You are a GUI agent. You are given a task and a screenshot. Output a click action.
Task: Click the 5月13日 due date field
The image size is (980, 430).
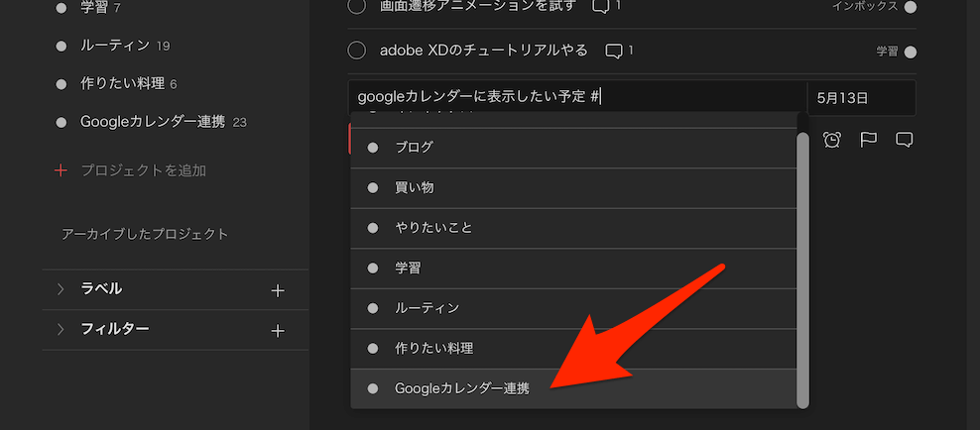point(861,98)
